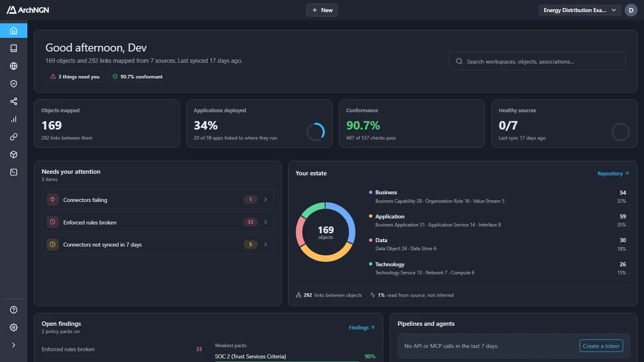Image resolution: width=644 pixels, height=362 pixels.
Task: Click the plug icon beside Connectors failing
Action: [52, 200]
